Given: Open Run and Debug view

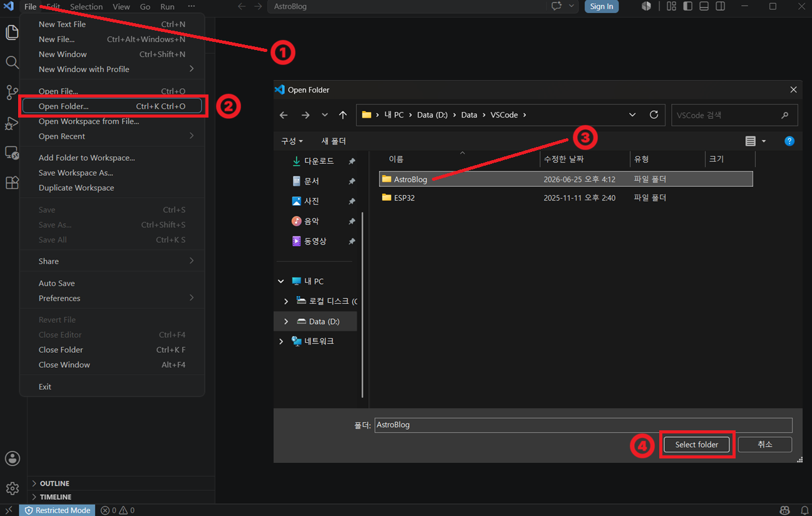Looking at the screenshot, I should coord(12,123).
